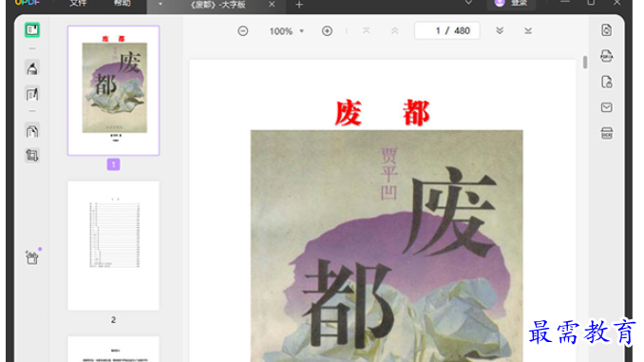Open the Convert/export PDF icon on right
The height and width of the screenshot is (362, 644).
607,30
